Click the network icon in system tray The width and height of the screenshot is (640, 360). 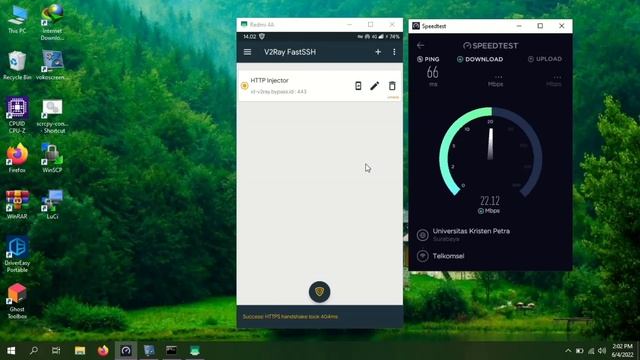[591, 351]
